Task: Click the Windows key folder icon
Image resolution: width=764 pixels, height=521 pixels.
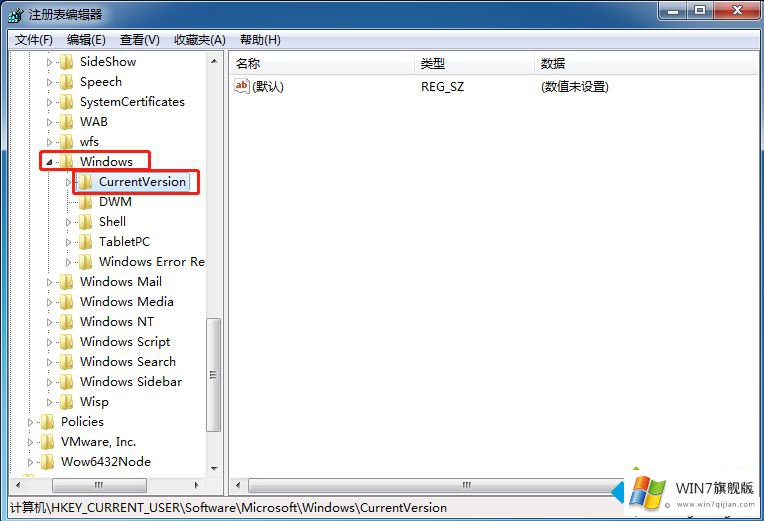Action: tap(66, 162)
